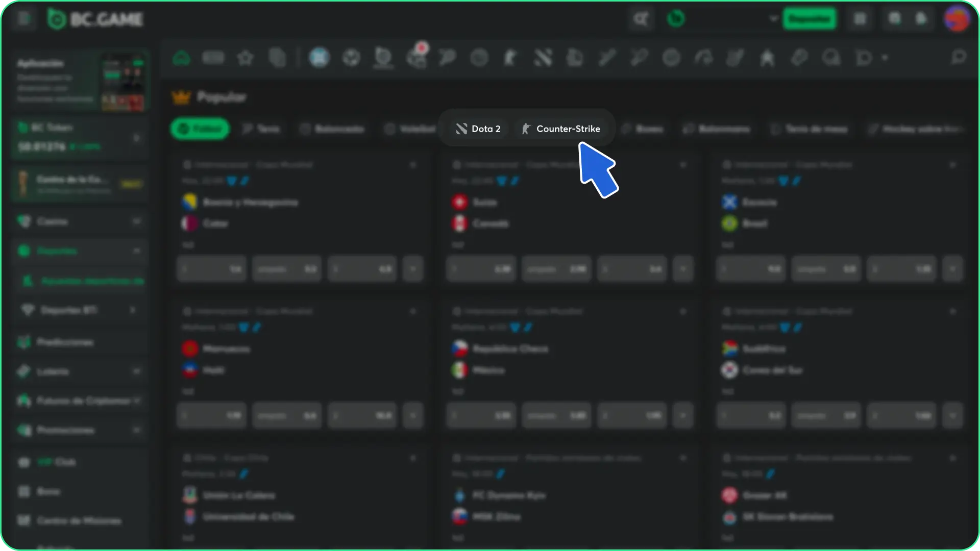Open the Tenis de mesa tab

(x=810, y=129)
